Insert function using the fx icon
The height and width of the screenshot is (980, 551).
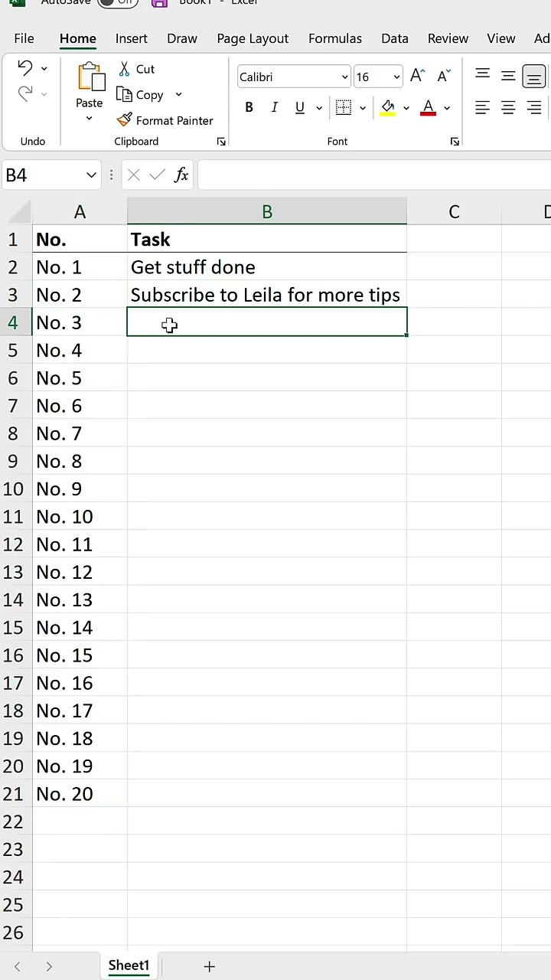click(x=181, y=175)
